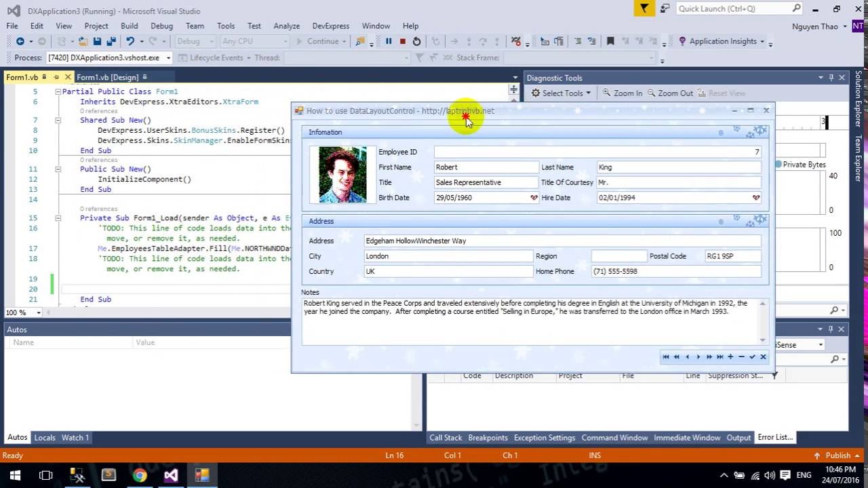End edit with the checkmark icon
The image size is (868, 488).
[752, 357]
